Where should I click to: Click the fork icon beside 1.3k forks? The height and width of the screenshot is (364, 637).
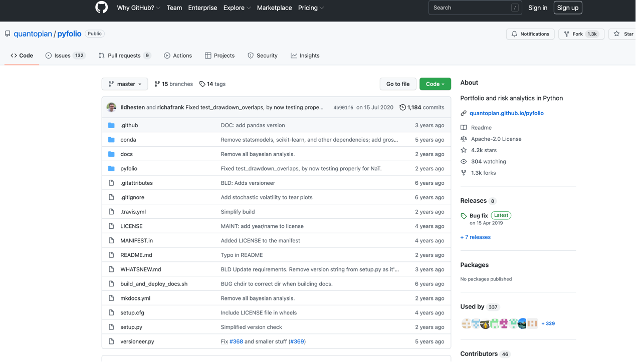click(464, 173)
